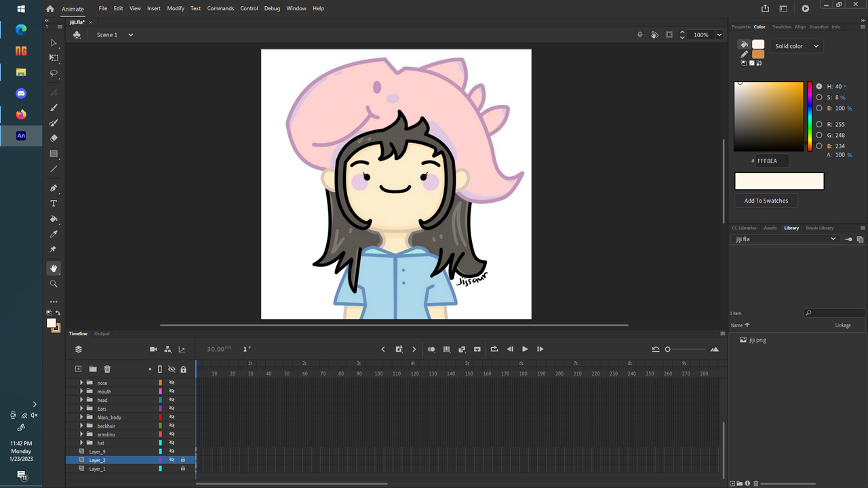
Task: Unlock Layer_2 via lock icon
Action: point(183,460)
